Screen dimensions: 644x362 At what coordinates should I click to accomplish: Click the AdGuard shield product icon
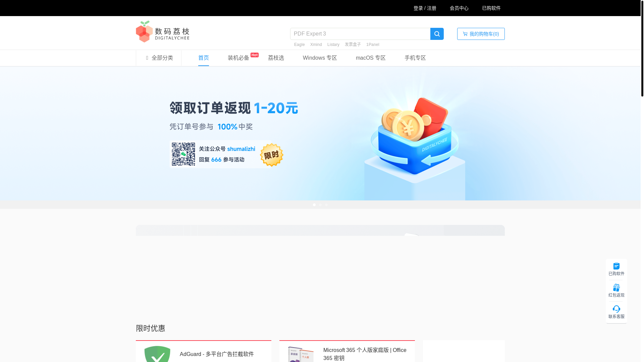(157, 354)
